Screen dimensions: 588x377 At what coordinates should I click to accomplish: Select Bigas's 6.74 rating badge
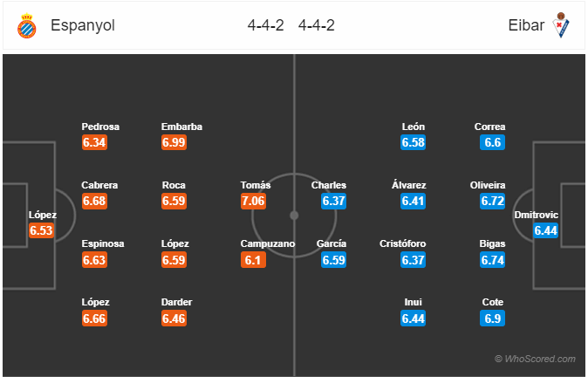coord(492,260)
